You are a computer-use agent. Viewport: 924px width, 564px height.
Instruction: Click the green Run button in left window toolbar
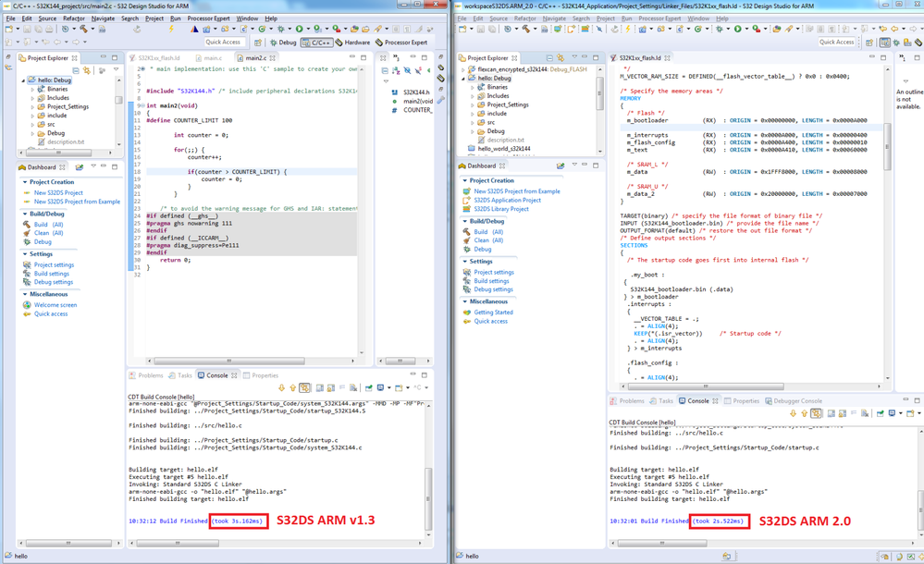(x=300, y=29)
